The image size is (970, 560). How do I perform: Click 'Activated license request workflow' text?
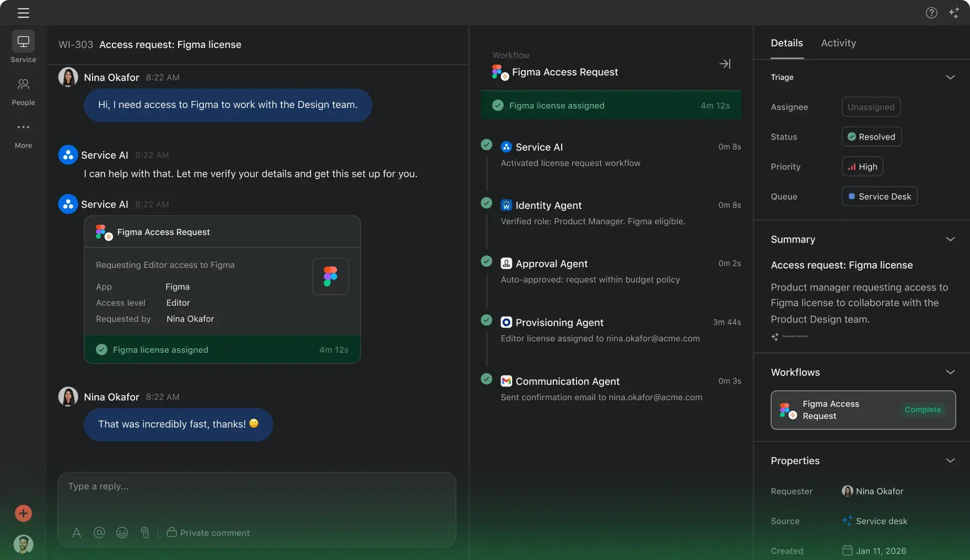pyautogui.click(x=570, y=163)
